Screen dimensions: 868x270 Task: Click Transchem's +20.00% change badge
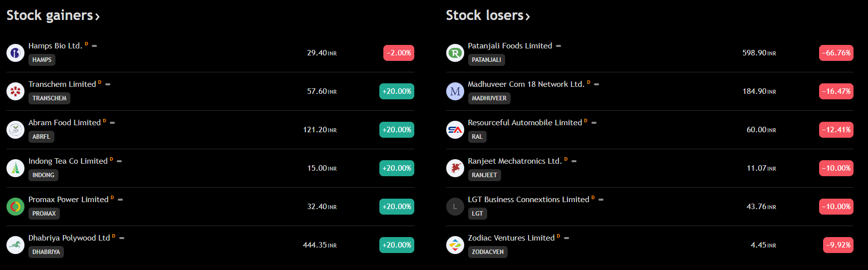point(397,91)
